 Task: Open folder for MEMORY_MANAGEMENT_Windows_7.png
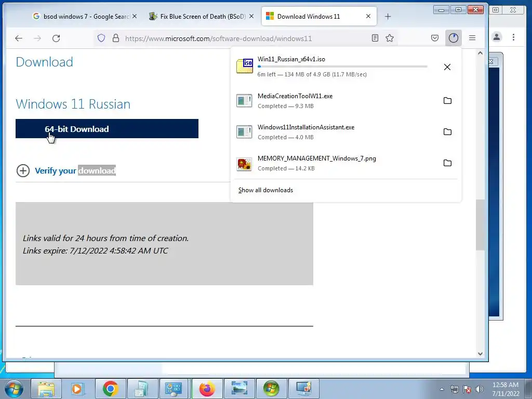(447, 163)
